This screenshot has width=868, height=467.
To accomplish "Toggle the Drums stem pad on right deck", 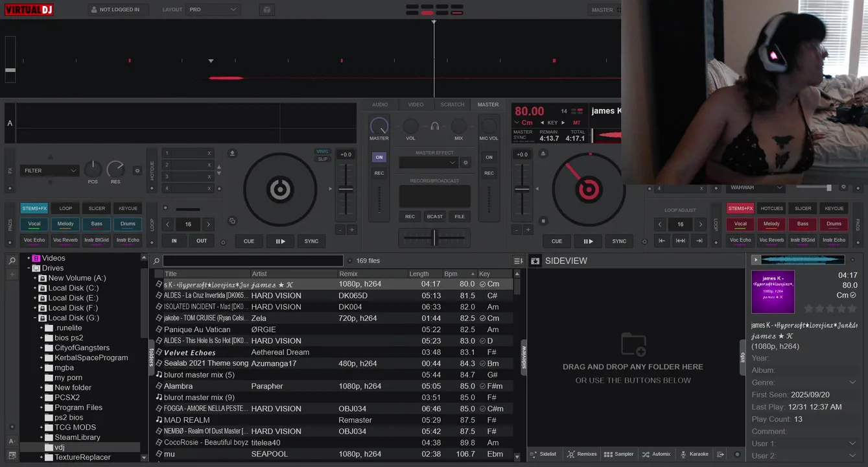I will (834, 224).
